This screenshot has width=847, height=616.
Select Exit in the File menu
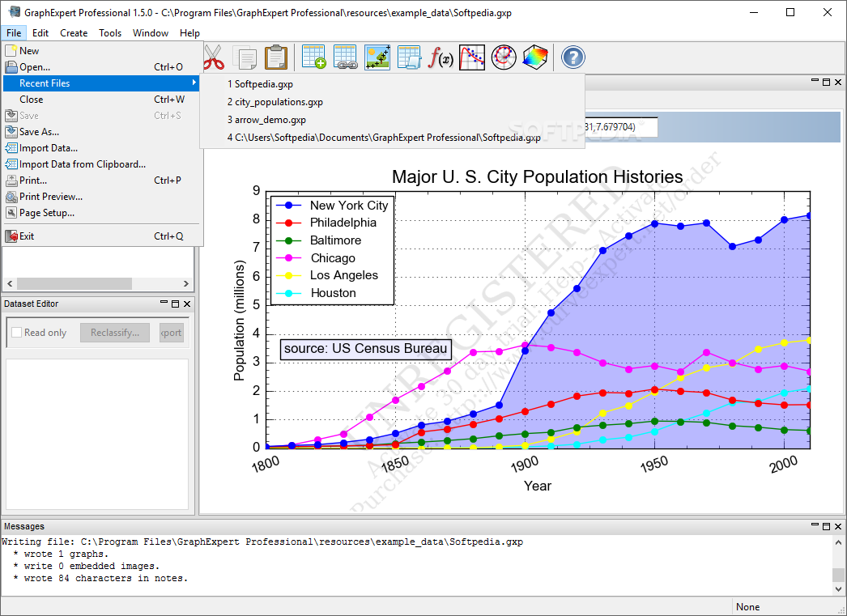[101, 236]
